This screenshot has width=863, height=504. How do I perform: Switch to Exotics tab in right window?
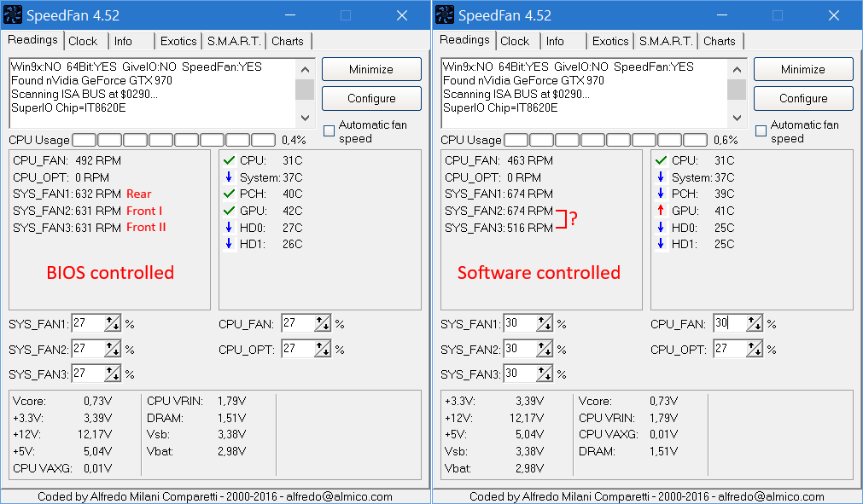pyautogui.click(x=610, y=41)
